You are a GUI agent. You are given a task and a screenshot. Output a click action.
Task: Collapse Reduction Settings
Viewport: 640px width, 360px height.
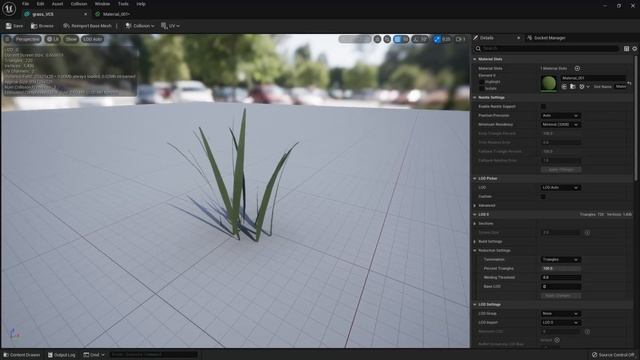(x=475, y=251)
